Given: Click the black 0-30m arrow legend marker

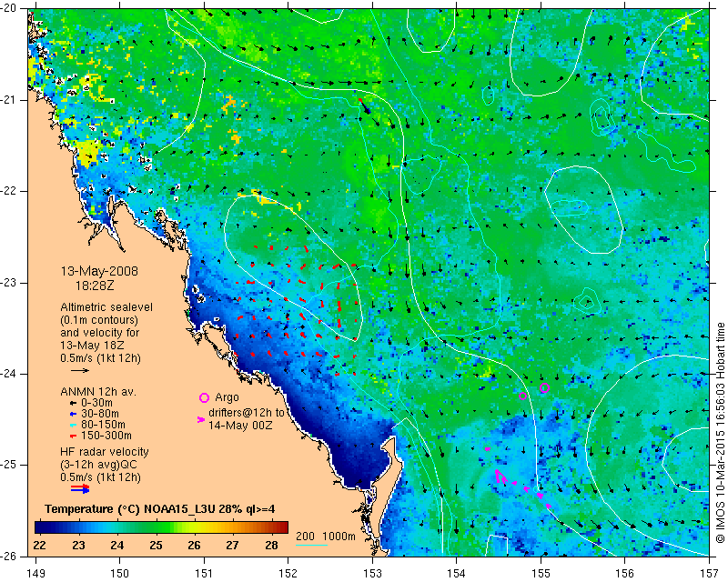Looking at the screenshot, I should pyautogui.click(x=73, y=403).
